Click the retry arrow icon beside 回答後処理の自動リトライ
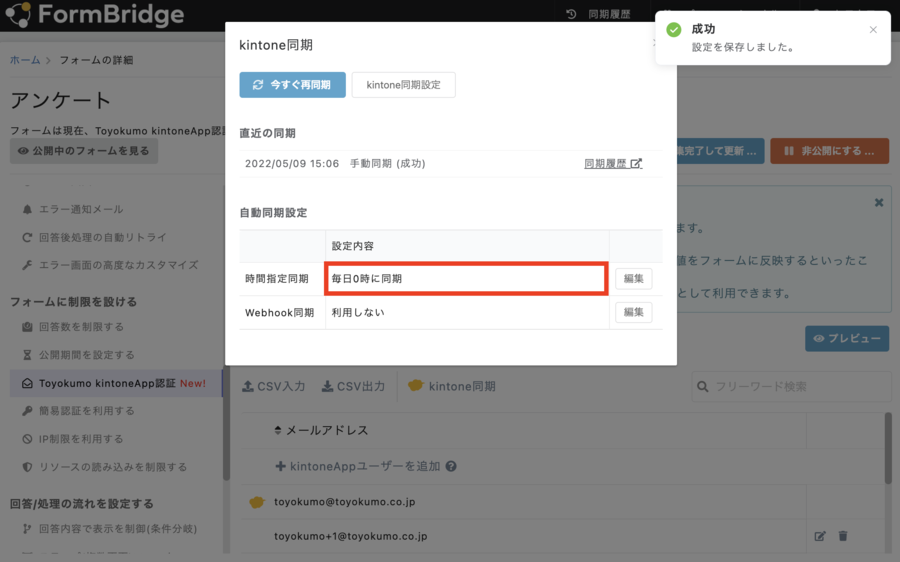Viewport: 900px width, 562px height. tap(27, 237)
